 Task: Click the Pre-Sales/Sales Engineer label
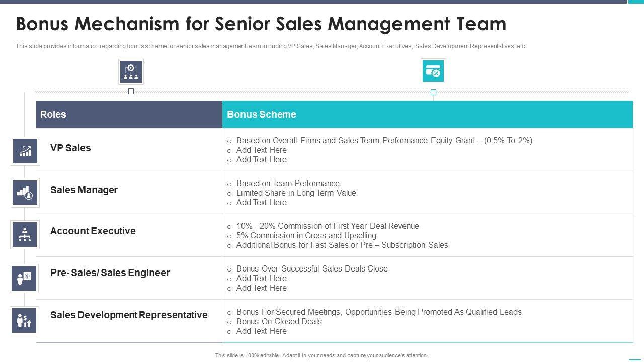click(110, 273)
